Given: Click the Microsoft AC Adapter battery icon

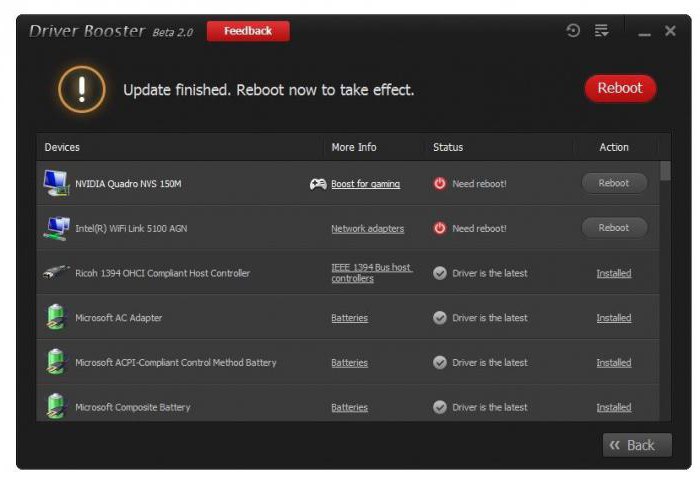Looking at the screenshot, I should point(56,317).
